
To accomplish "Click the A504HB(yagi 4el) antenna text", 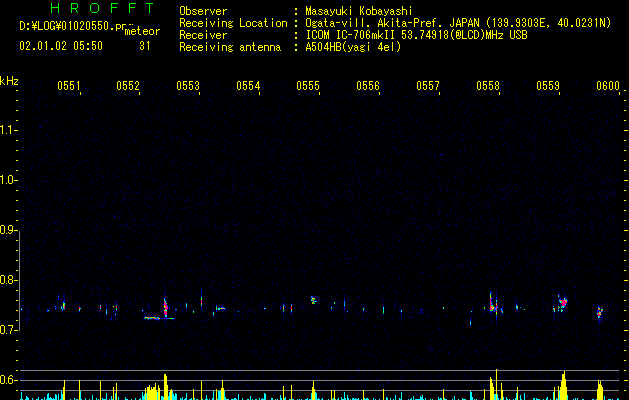I will tap(353, 47).
